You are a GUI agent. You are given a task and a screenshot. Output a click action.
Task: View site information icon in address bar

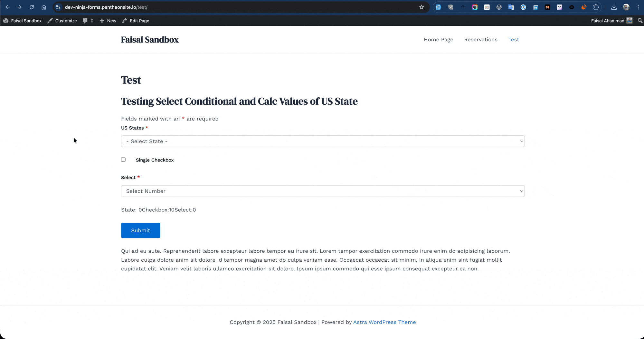click(x=58, y=7)
